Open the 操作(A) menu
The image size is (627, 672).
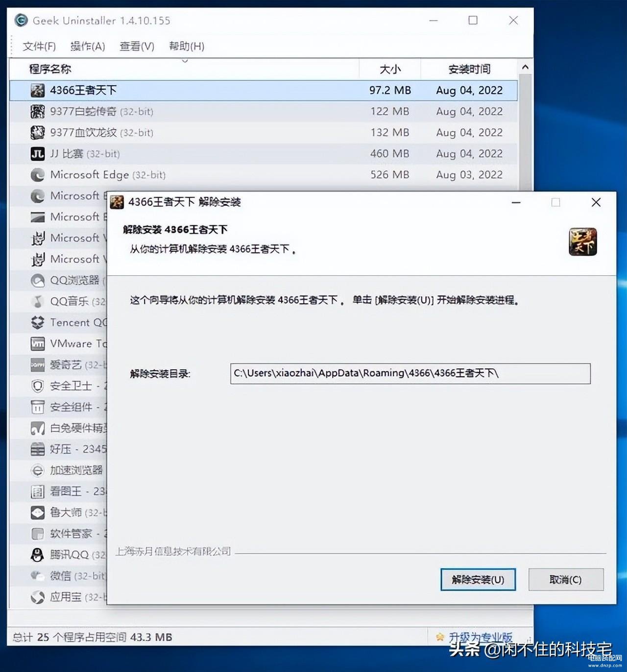coord(88,46)
